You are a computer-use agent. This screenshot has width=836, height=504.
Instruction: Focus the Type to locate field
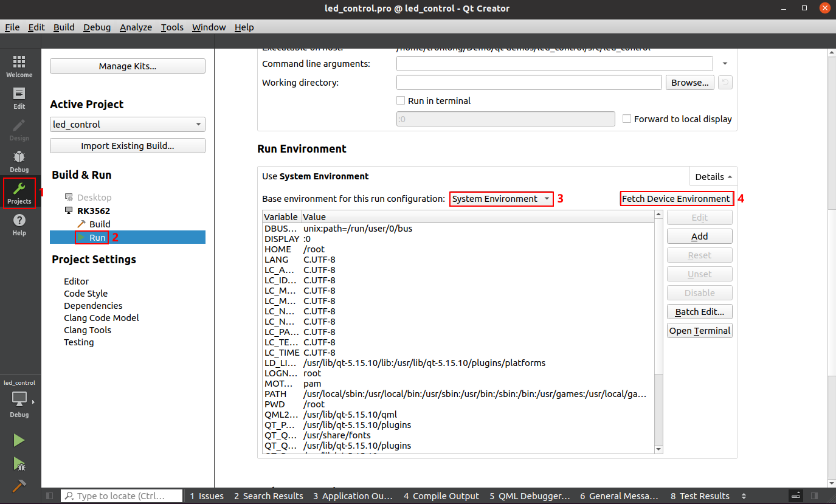122,496
